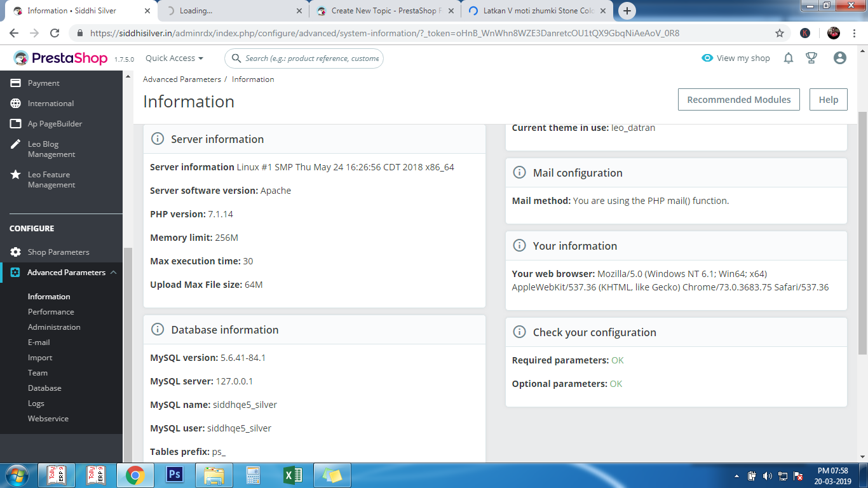Image resolution: width=868 pixels, height=488 pixels.
Task: Open the Windows Start button
Action: pyautogui.click(x=16, y=475)
